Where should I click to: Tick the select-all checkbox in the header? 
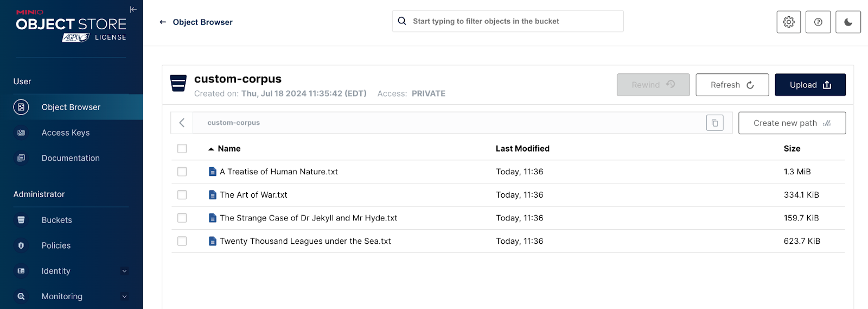182,149
